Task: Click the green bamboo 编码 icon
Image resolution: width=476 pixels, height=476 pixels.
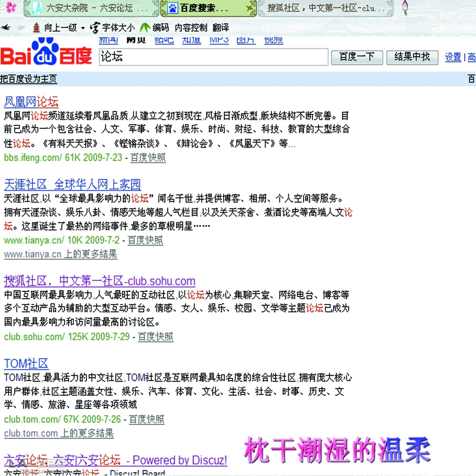Action: pyautogui.click(x=145, y=28)
